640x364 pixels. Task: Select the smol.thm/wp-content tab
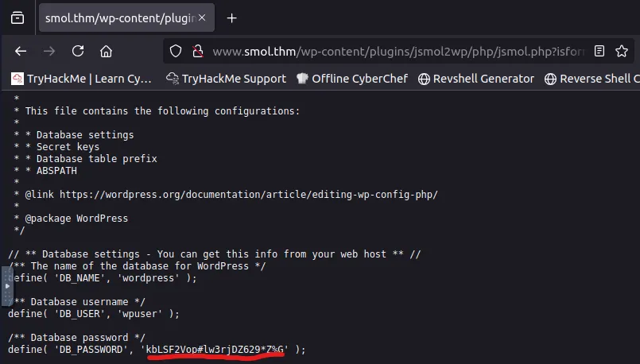119,17
